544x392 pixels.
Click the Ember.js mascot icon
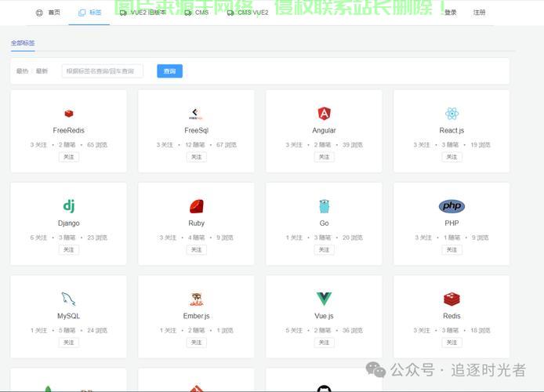(197, 299)
